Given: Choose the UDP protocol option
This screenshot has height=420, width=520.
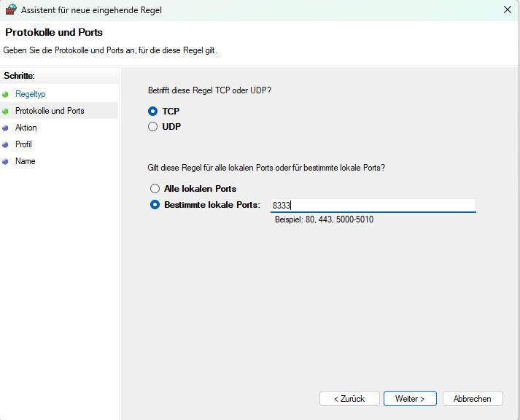Looking at the screenshot, I should point(153,127).
